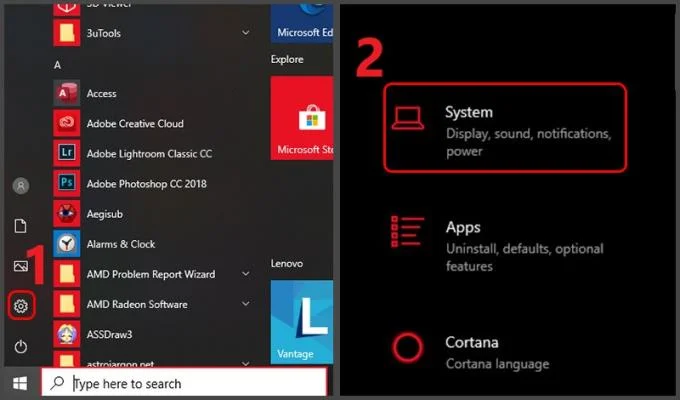Open the Access app icon
The height and width of the screenshot is (400, 680).
[66, 93]
